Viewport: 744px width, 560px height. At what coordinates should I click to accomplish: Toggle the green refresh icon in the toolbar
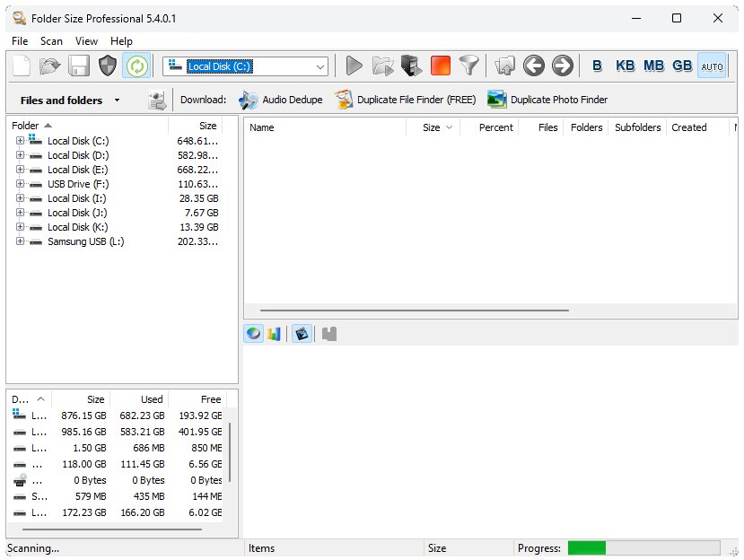[x=136, y=66]
